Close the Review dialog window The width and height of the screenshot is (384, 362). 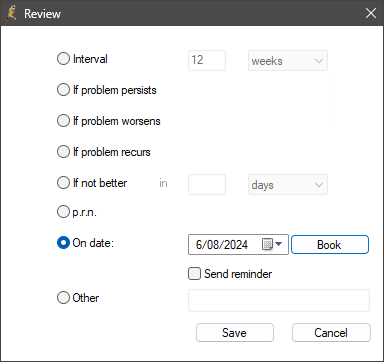click(371, 13)
